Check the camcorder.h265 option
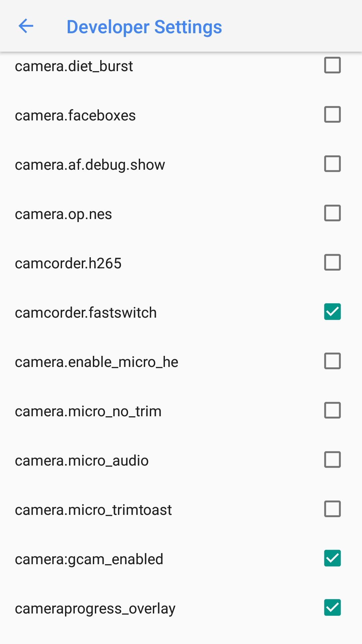Viewport: 362px width, 644px height. coord(332,262)
